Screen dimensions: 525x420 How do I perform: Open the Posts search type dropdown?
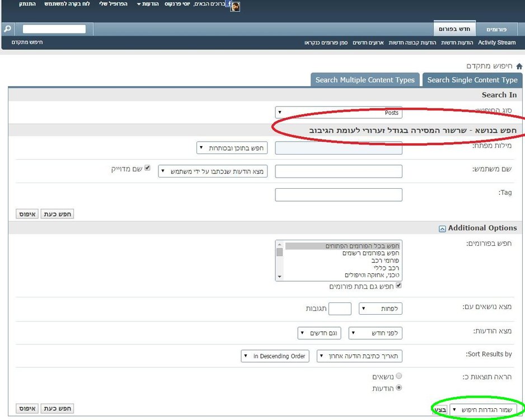pyautogui.click(x=339, y=113)
